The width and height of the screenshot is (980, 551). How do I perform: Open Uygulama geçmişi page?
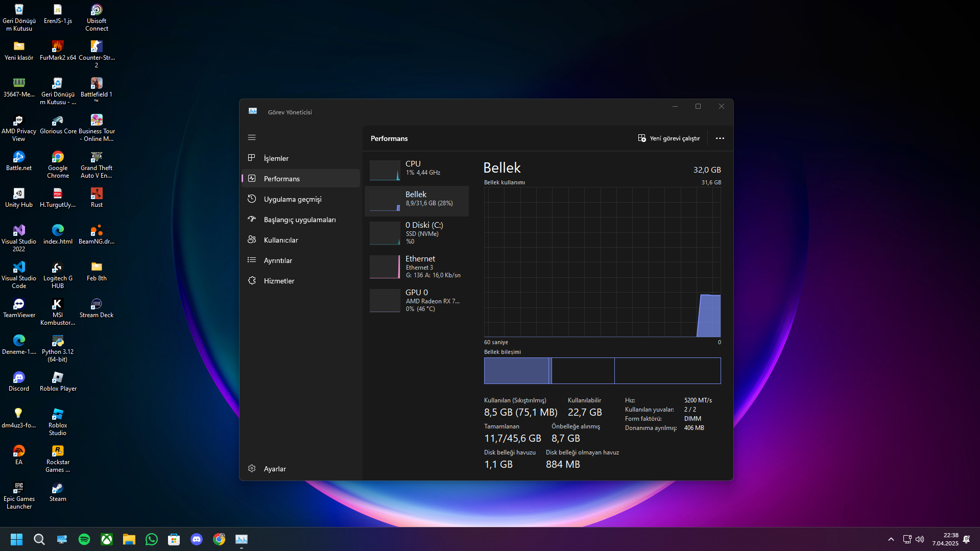coord(301,199)
